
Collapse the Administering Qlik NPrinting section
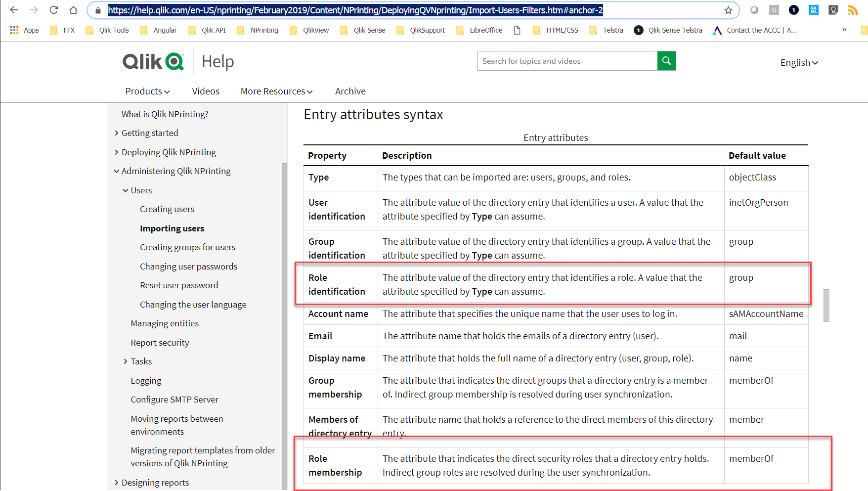[116, 171]
